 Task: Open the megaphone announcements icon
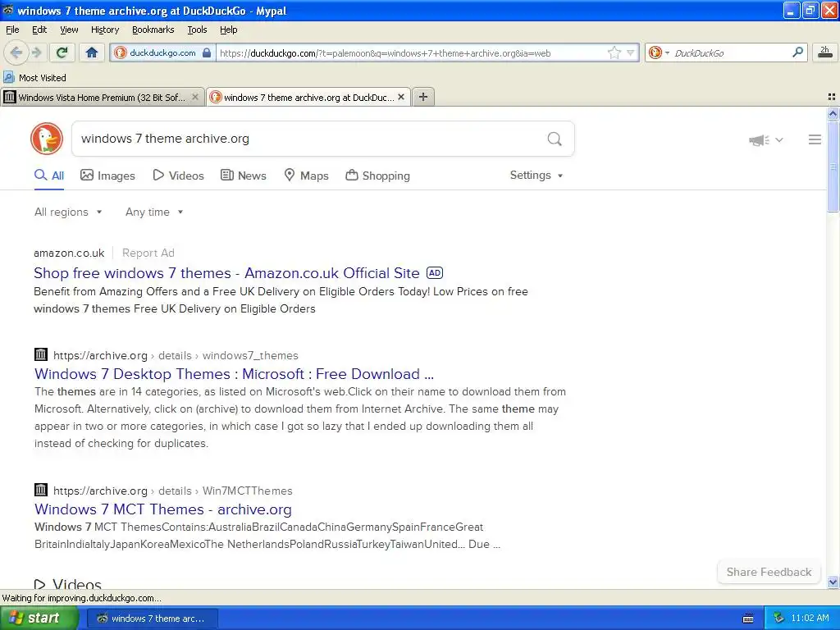point(759,140)
